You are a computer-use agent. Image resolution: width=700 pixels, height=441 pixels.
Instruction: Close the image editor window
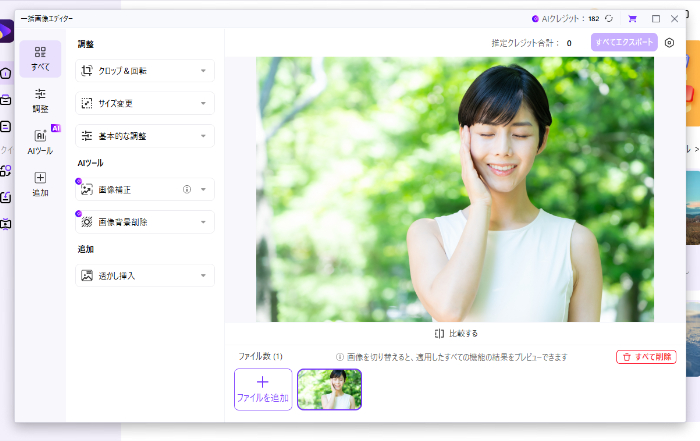point(675,19)
